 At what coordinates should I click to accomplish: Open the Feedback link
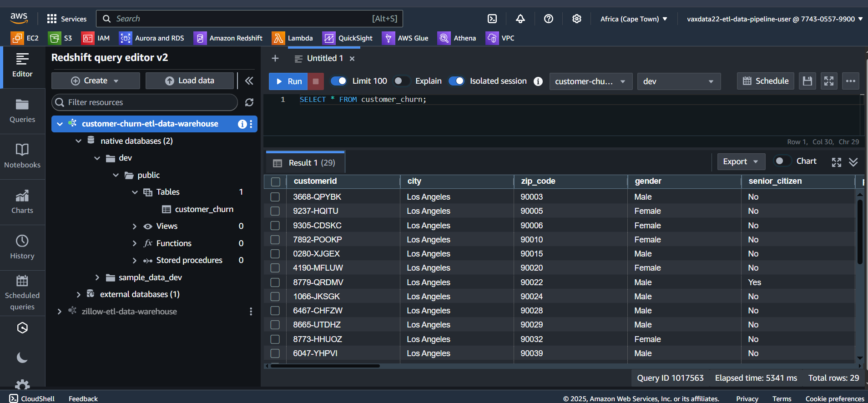pyautogui.click(x=83, y=398)
